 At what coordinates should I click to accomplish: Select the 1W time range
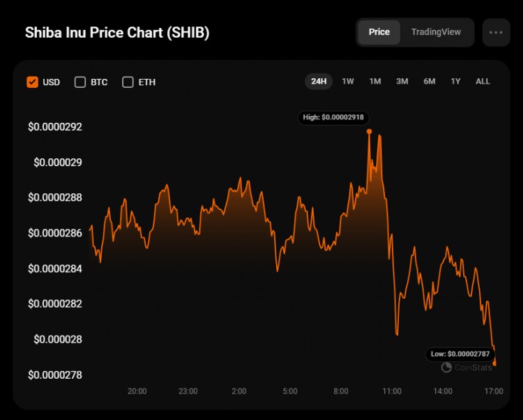pyautogui.click(x=347, y=82)
